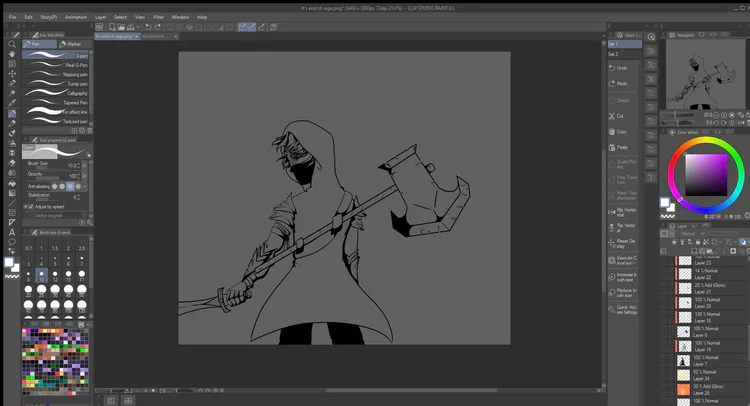Open the save icon dropdown arrow in toolbar
This screenshot has width=750, height=406.
pyautogui.click(x=138, y=27)
